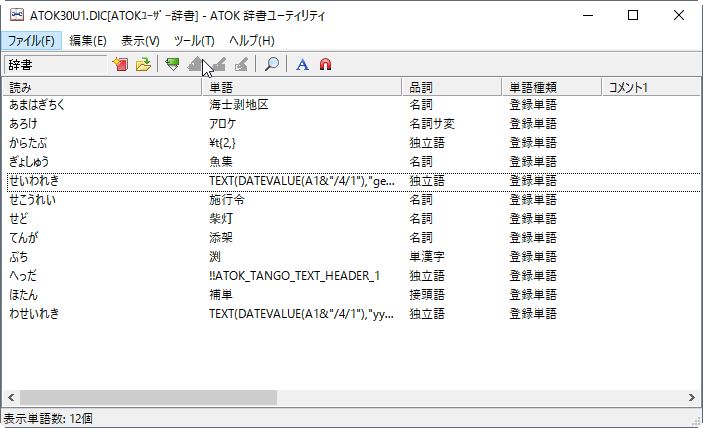
Task: Click the open dictionary folder icon
Action: [x=143, y=65]
